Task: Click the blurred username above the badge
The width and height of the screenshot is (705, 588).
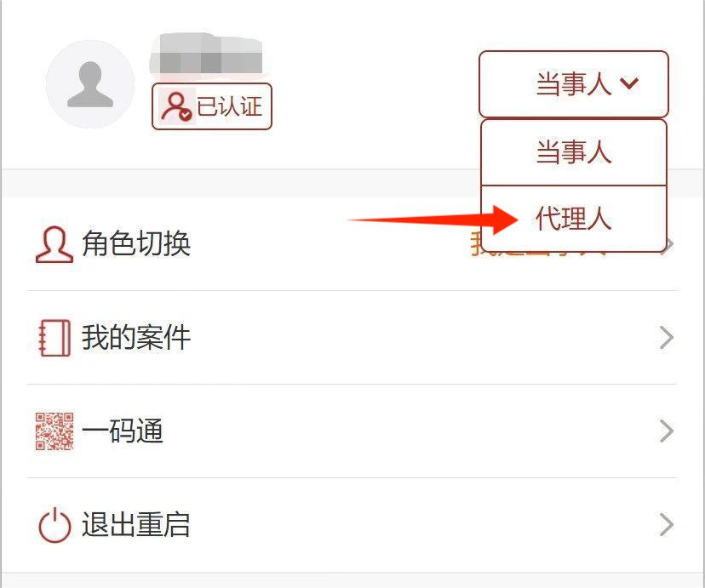Action: (207, 54)
